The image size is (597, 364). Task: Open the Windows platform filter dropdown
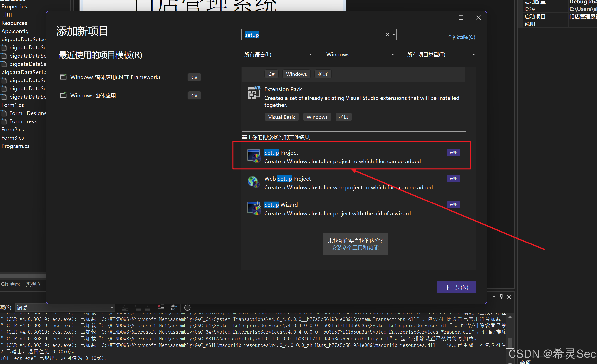[x=360, y=55]
